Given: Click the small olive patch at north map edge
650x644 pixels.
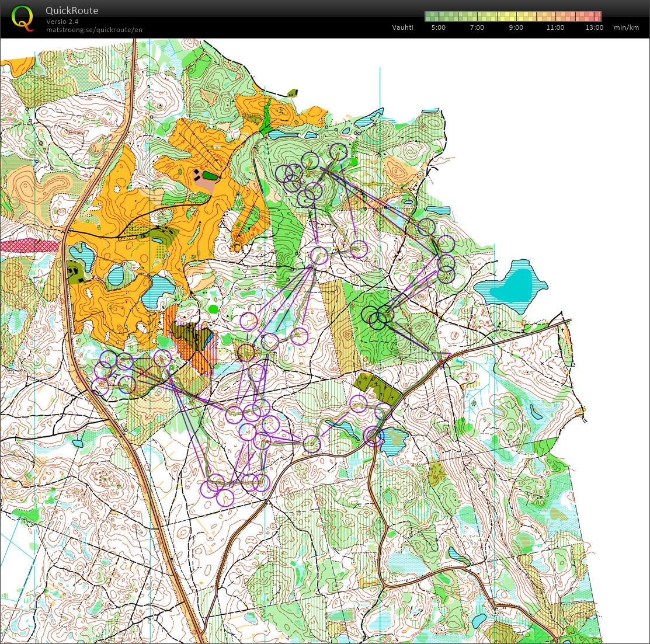Looking at the screenshot, I should [x=293, y=93].
